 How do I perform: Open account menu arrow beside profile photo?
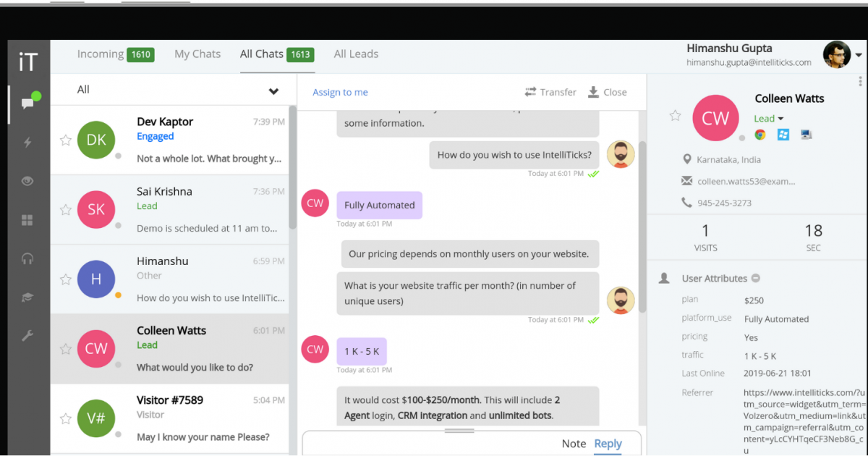(859, 55)
